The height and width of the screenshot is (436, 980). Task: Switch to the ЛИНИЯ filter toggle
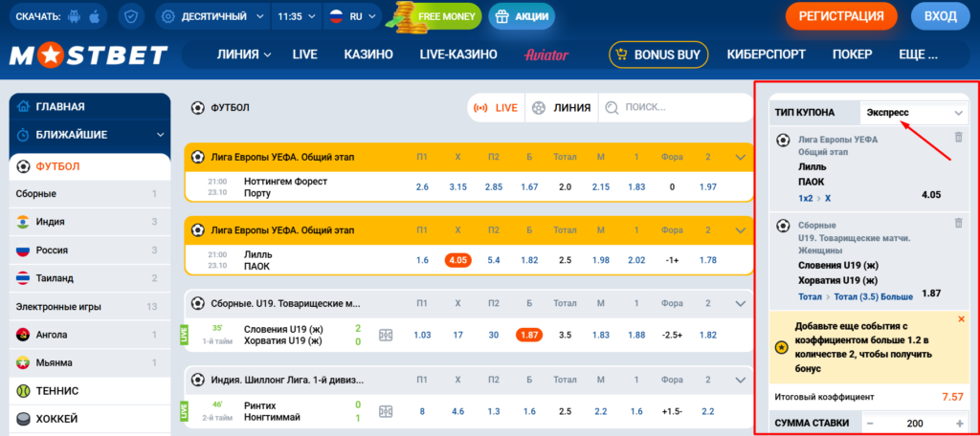pyautogui.click(x=562, y=108)
